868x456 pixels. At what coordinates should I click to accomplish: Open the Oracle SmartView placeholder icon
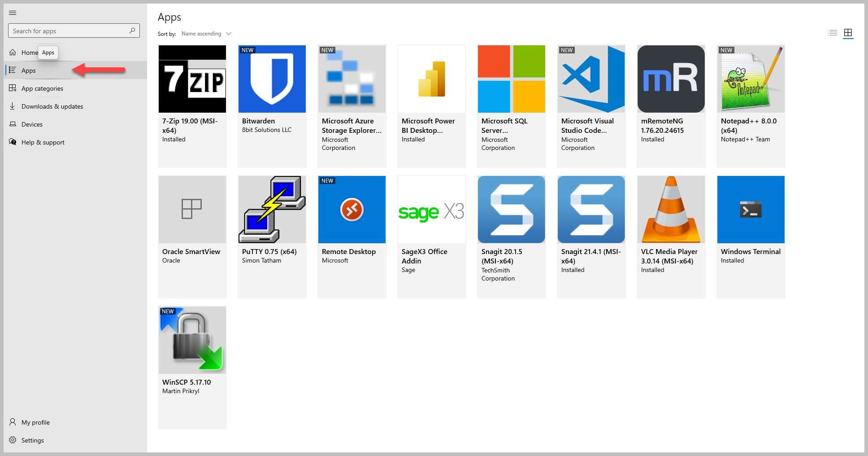click(192, 210)
